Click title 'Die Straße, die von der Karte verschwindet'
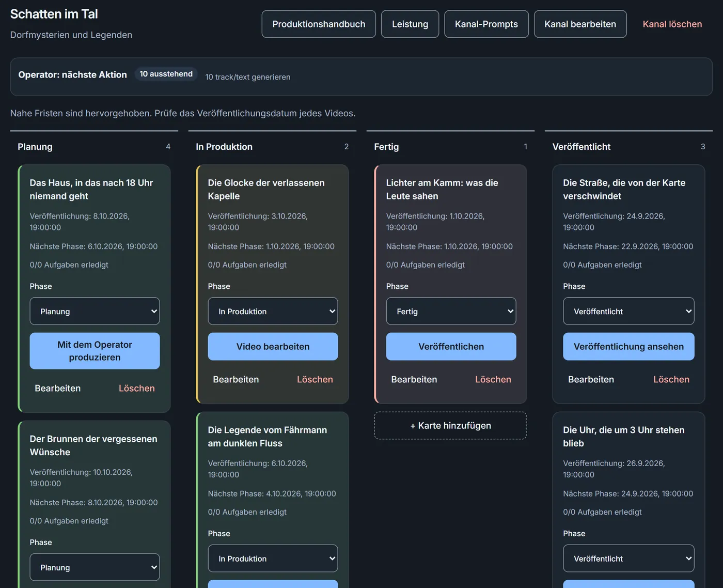Viewport: 723px width, 588px height. [624, 190]
